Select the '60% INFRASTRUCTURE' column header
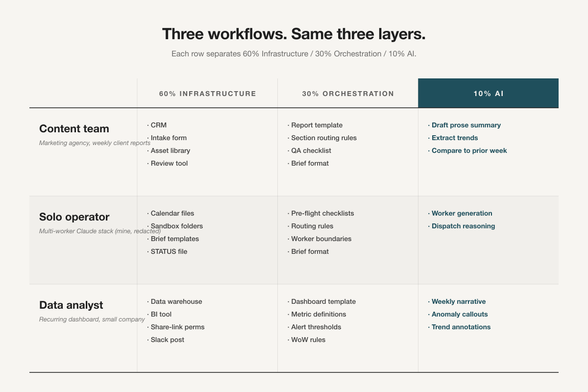The width and height of the screenshot is (588, 392). 208,94
